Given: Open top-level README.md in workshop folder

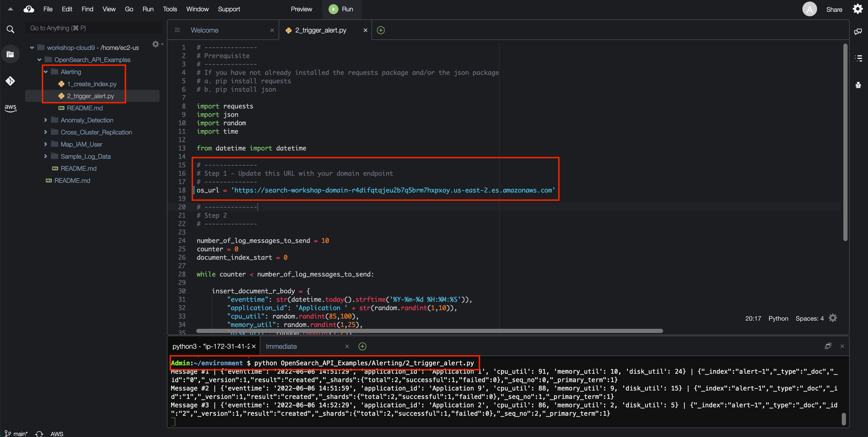Looking at the screenshot, I should tap(72, 180).
